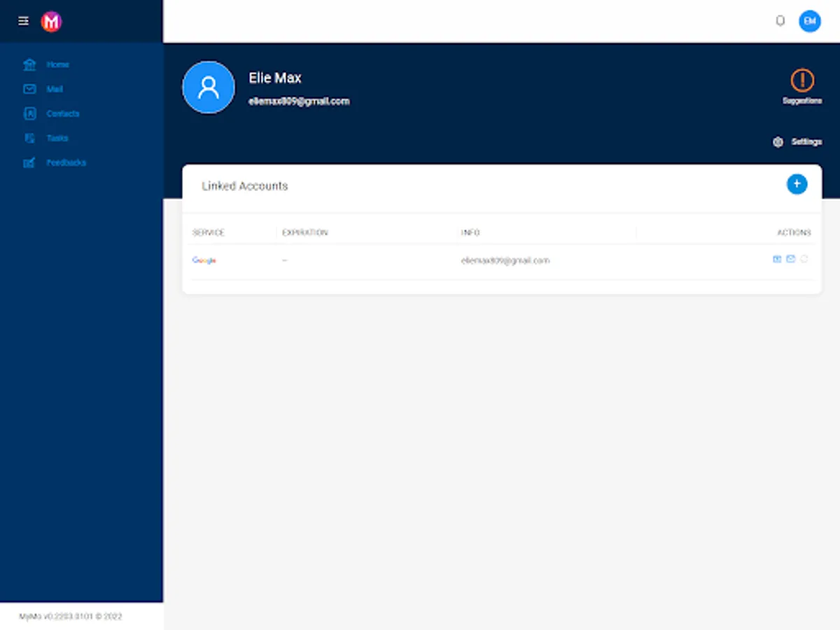840x630 pixels.
Task: Open the notifications bell
Action: coord(780,21)
